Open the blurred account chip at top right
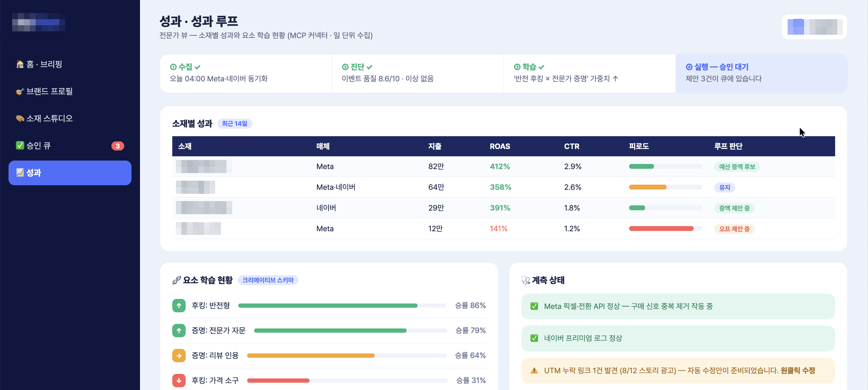The width and height of the screenshot is (868, 390). pyautogui.click(x=814, y=27)
